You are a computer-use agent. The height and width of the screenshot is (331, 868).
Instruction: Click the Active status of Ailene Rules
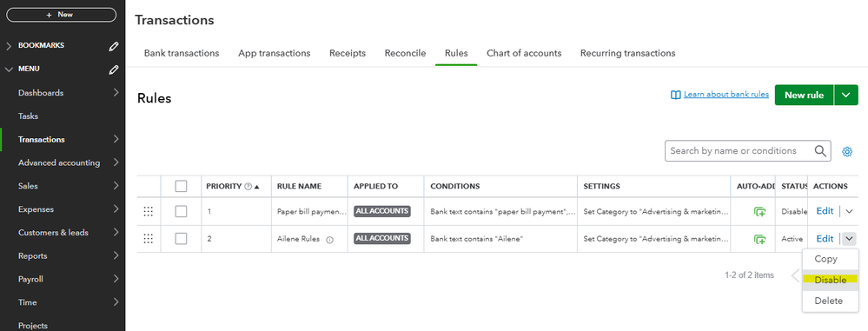click(792, 239)
